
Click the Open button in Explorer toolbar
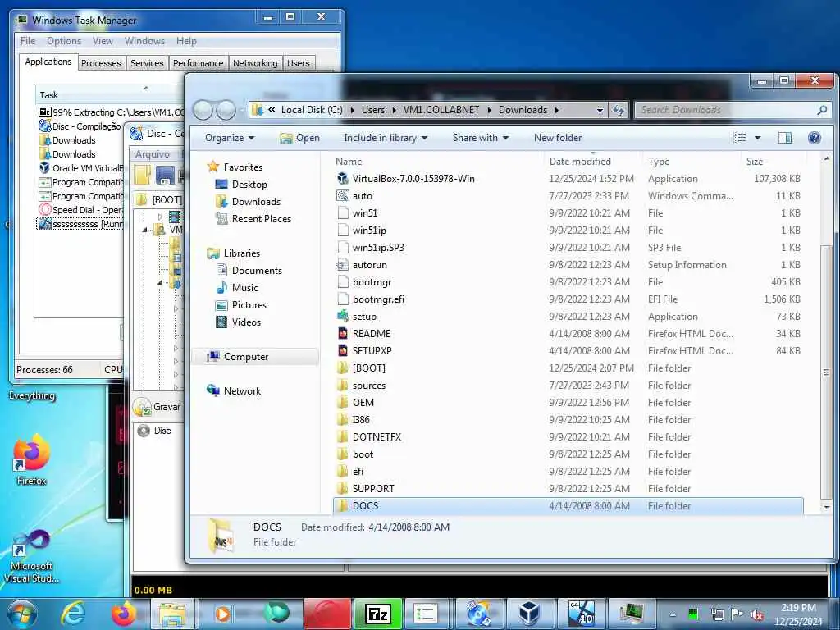pyautogui.click(x=299, y=138)
